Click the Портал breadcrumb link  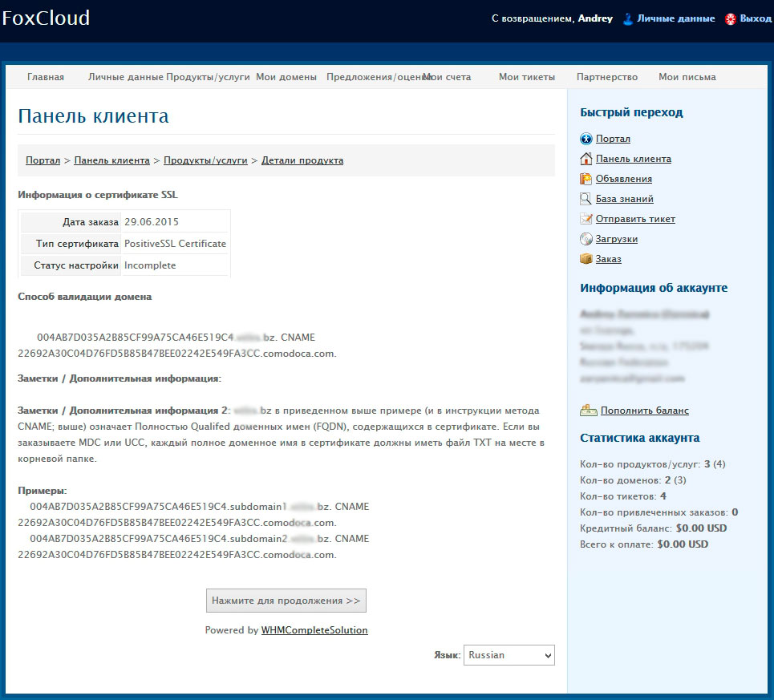point(43,160)
